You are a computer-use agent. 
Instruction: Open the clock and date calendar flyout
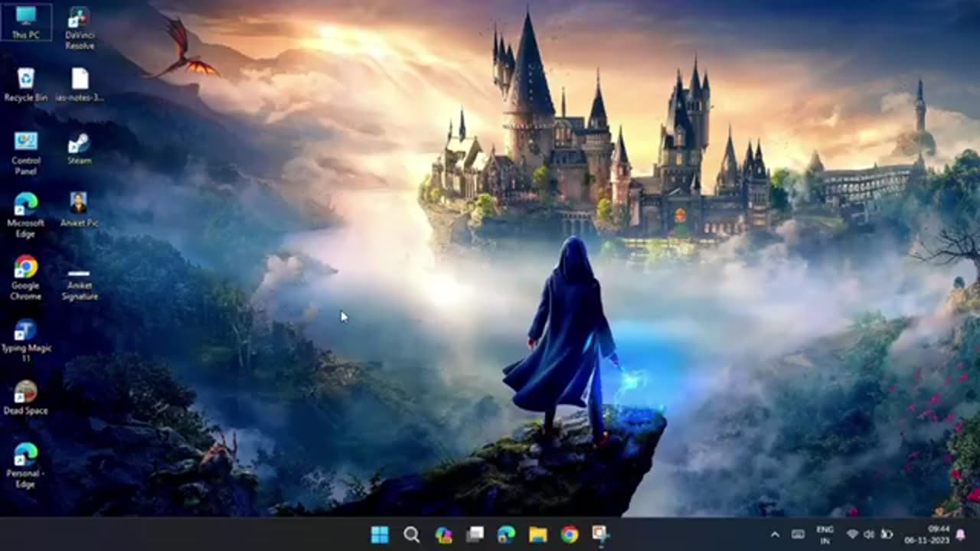click(x=926, y=535)
